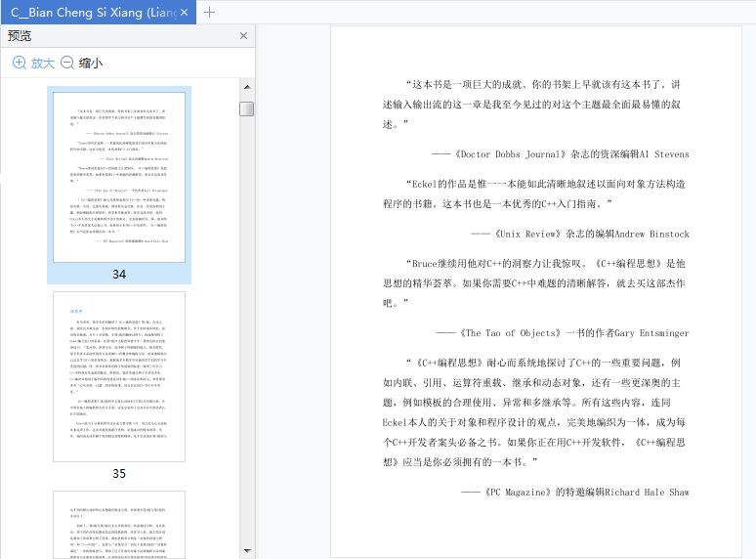Switch to the C_Bian Cheng Si Xiang tab
Screen dimensions: 756x559
99,12
